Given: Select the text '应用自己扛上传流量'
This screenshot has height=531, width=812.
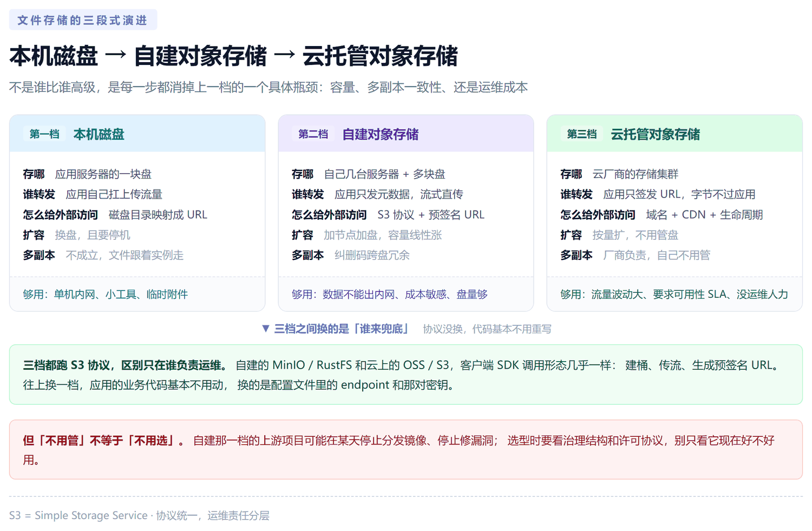Looking at the screenshot, I should [114, 194].
